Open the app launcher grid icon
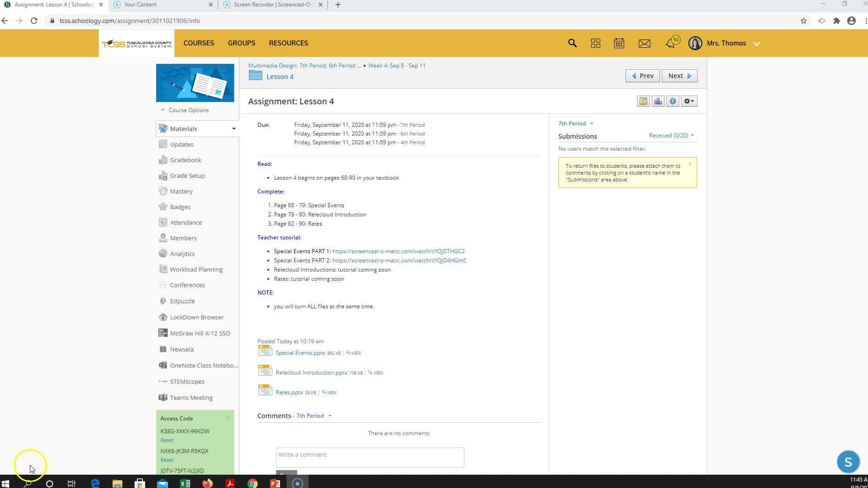Viewport: 868px width, 488px height. click(596, 43)
